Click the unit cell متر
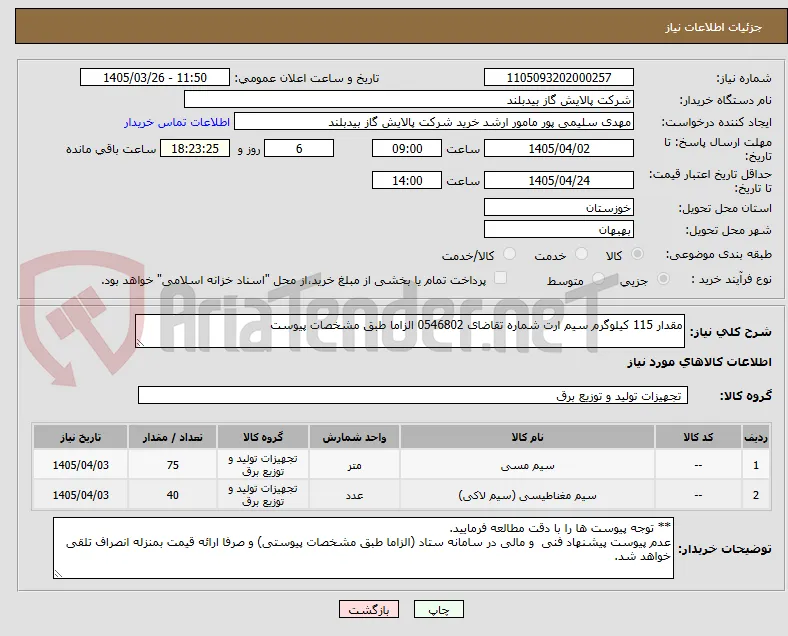 [x=354, y=465]
